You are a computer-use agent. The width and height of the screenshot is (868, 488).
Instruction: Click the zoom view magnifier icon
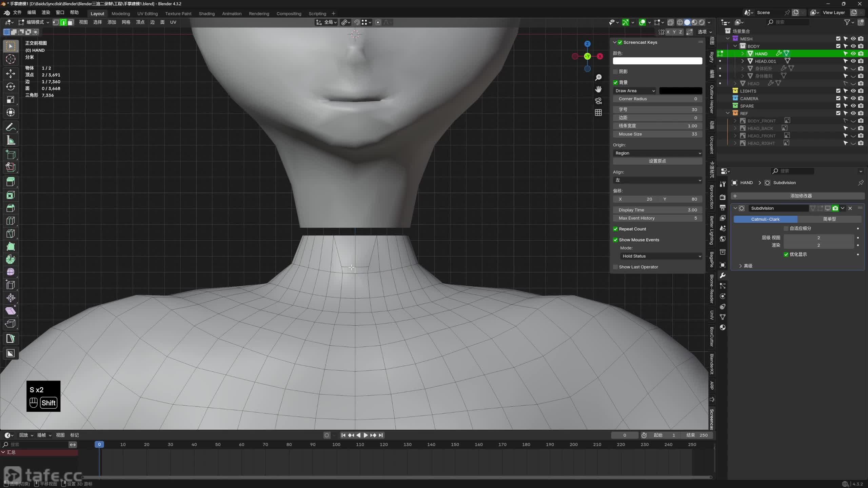click(x=598, y=78)
